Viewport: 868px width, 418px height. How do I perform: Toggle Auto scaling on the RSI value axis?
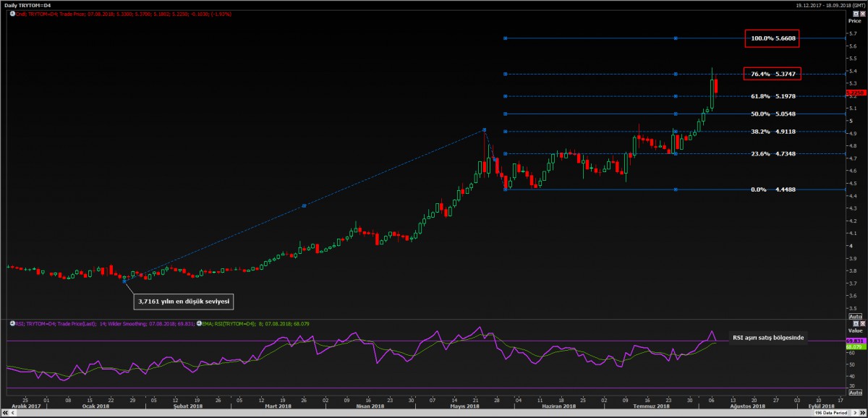(x=854, y=393)
